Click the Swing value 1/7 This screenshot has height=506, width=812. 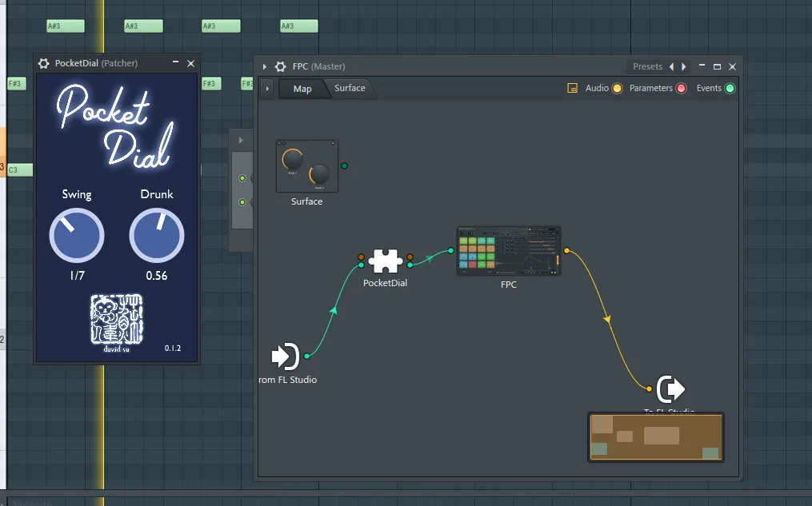click(x=77, y=276)
